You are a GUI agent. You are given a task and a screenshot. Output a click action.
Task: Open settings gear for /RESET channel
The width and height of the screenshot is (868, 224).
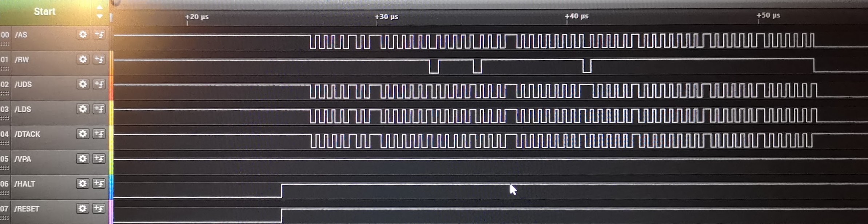pos(83,208)
